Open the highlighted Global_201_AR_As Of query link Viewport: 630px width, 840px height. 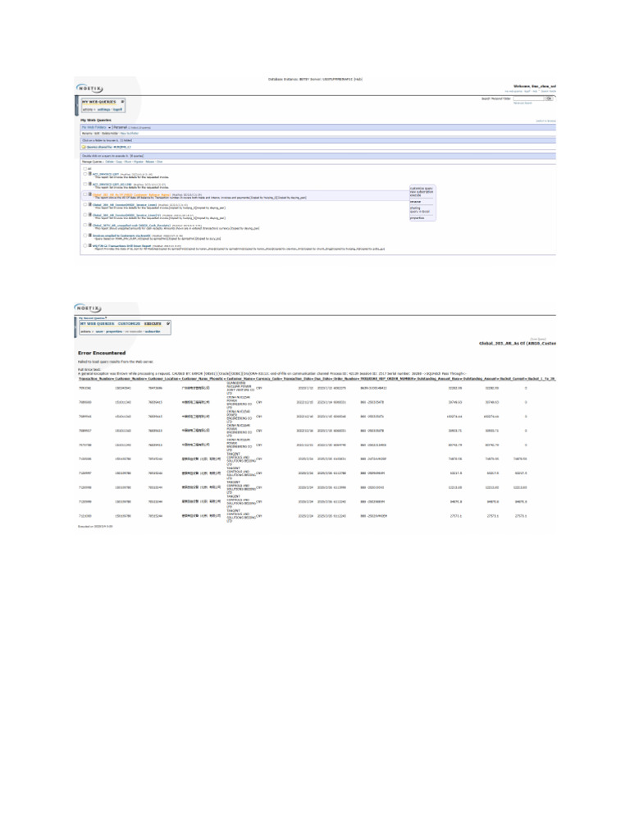132,194
